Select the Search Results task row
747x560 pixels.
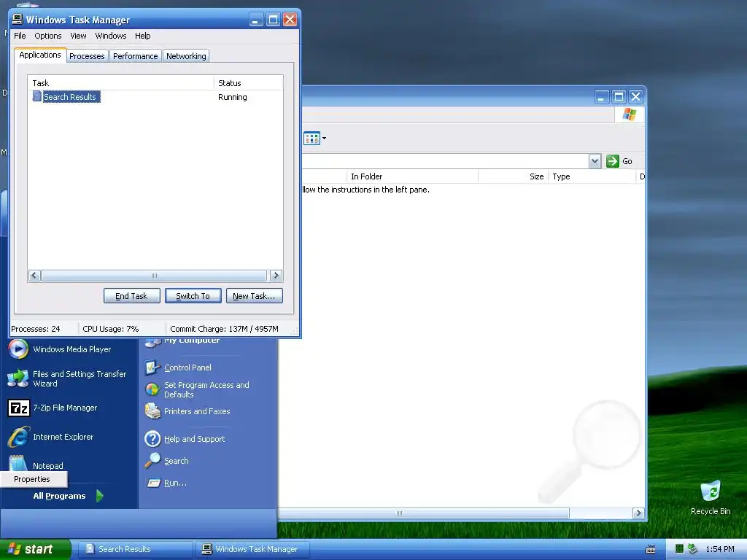[x=155, y=97]
